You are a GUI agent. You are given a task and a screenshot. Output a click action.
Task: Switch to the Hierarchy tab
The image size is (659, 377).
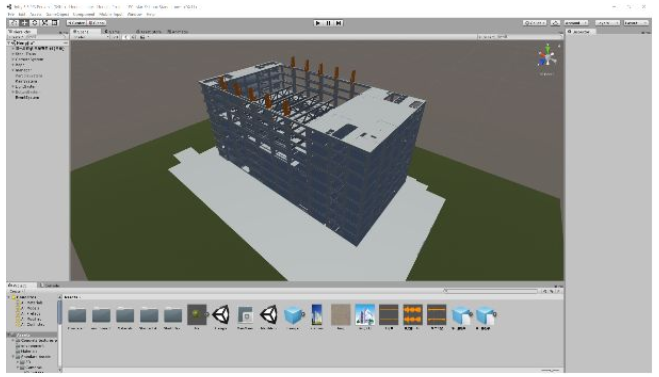21,32
